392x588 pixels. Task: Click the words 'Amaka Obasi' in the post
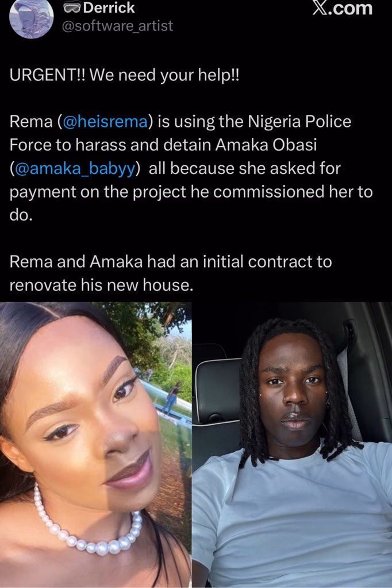click(266, 145)
